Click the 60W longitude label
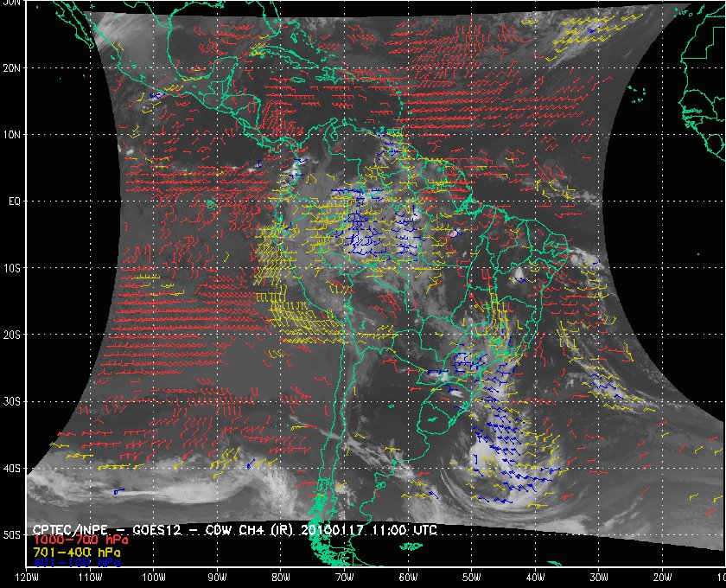726x588 pixels. (408, 578)
